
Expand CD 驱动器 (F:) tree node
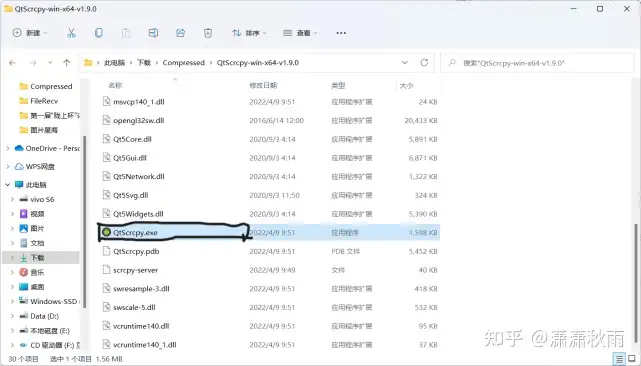(x=12, y=346)
